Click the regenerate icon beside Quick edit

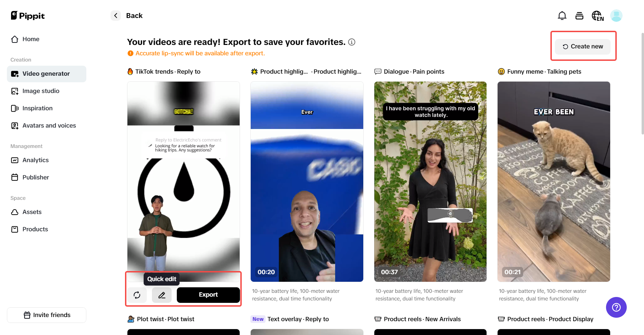pyautogui.click(x=137, y=295)
